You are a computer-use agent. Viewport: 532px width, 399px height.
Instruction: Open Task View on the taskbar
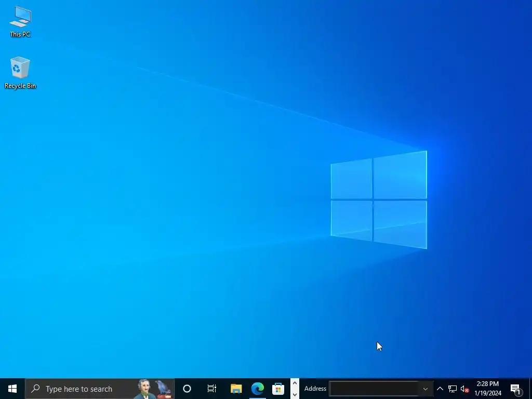point(212,389)
